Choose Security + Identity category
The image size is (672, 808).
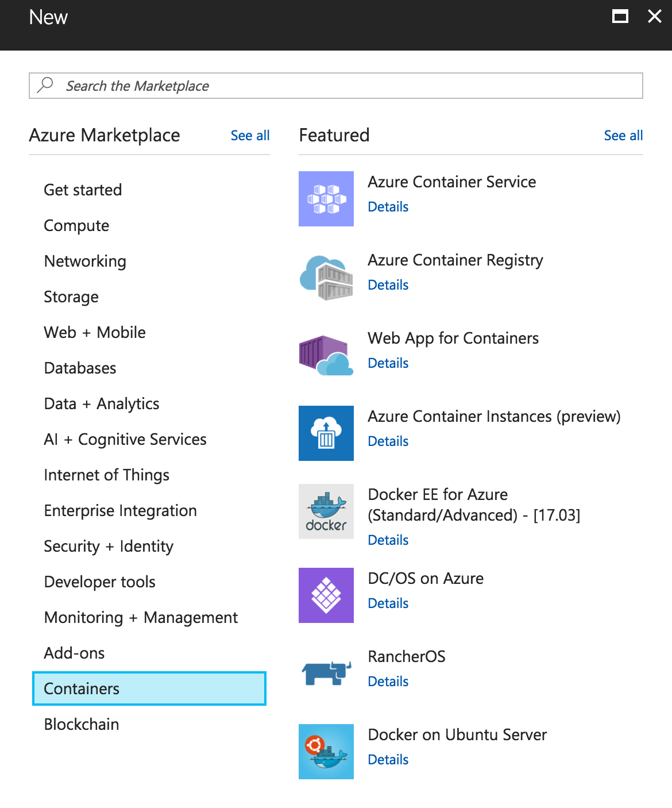(109, 546)
